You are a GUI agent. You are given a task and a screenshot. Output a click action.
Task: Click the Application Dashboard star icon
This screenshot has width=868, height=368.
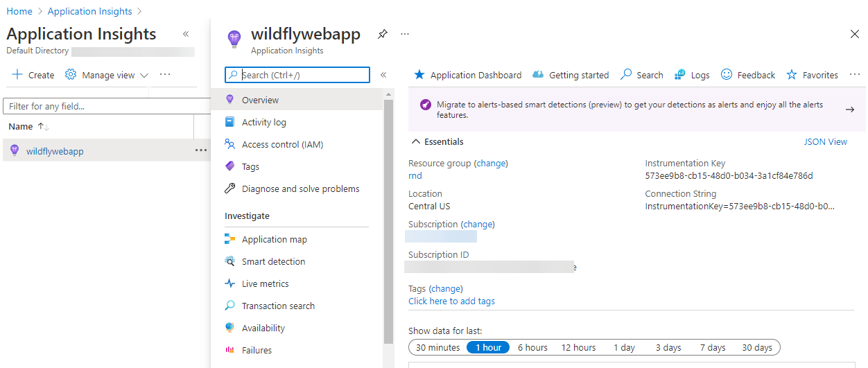click(419, 75)
